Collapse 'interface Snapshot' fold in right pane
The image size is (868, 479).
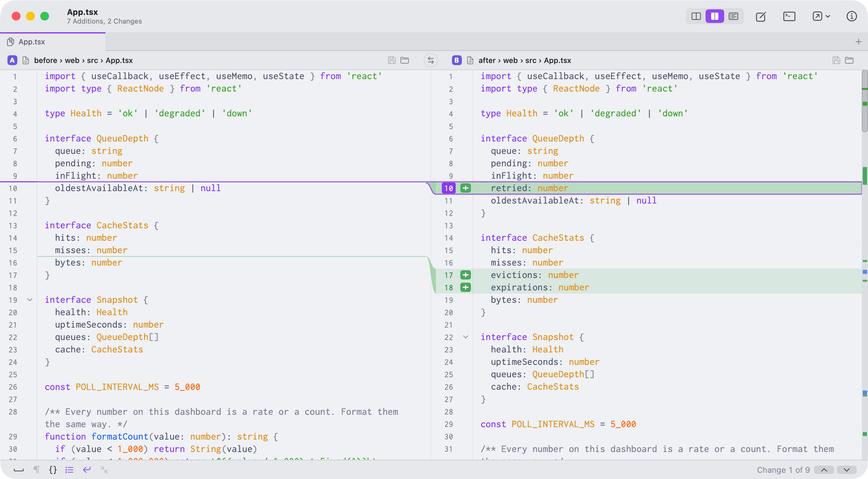(x=465, y=337)
